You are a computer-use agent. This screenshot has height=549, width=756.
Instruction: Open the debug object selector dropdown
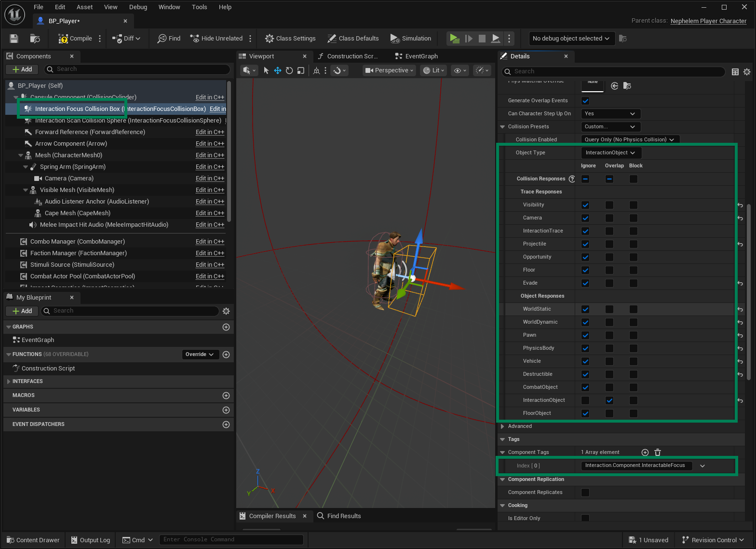pyautogui.click(x=571, y=39)
